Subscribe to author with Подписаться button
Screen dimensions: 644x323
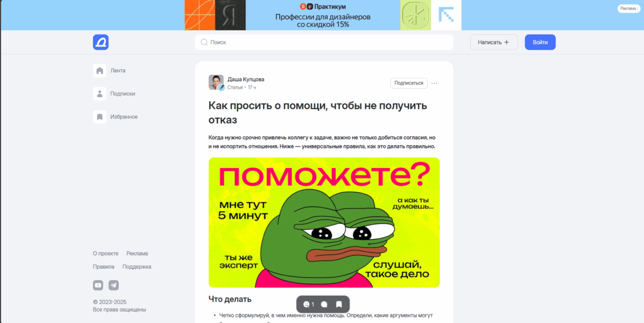tap(409, 83)
